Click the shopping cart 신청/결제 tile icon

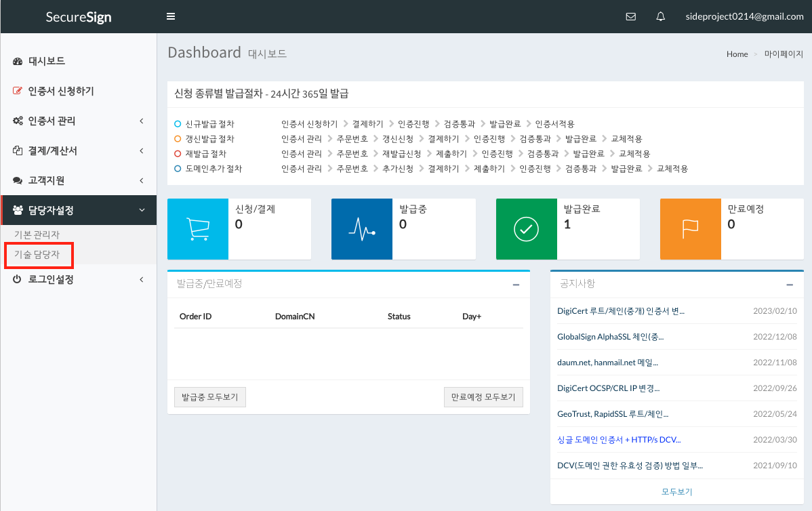click(x=198, y=229)
